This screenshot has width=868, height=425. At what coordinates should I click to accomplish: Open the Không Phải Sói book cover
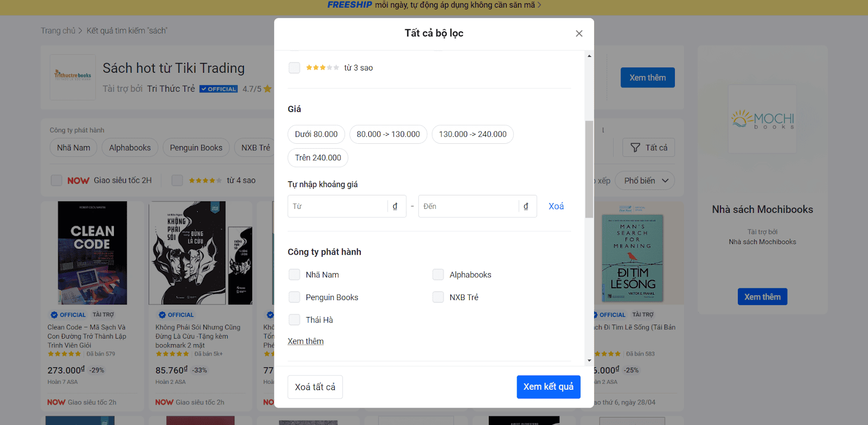pyautogui.click(x=200, y=253)
